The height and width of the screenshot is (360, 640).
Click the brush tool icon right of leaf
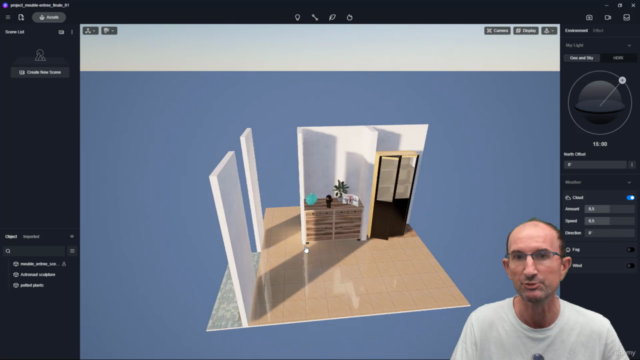pos(350,18)
